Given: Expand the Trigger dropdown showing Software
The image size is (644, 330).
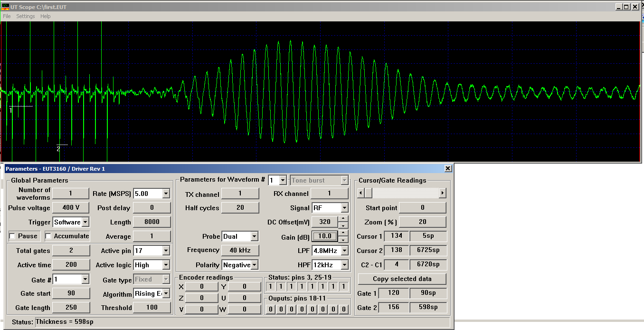Looking at the screenshot, I should pyautogui.click(x=85, y=222).
